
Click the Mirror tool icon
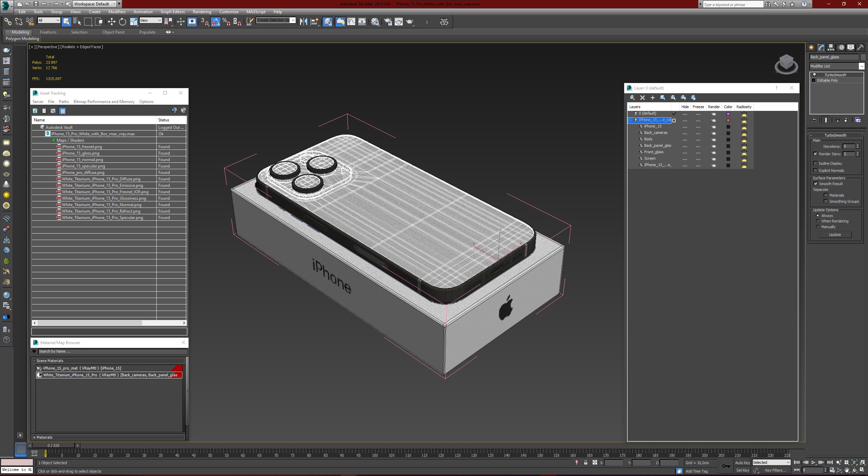coord(303,22)
